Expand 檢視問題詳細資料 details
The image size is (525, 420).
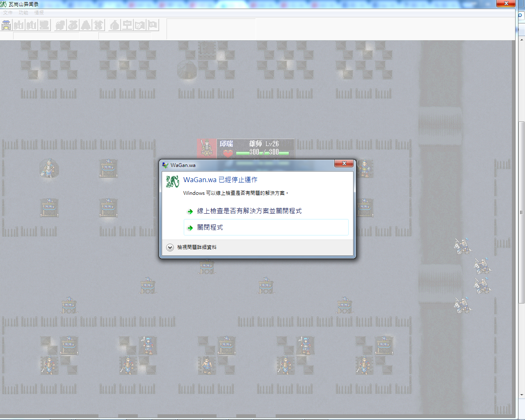pyautogui.click(x=192, y=247)
